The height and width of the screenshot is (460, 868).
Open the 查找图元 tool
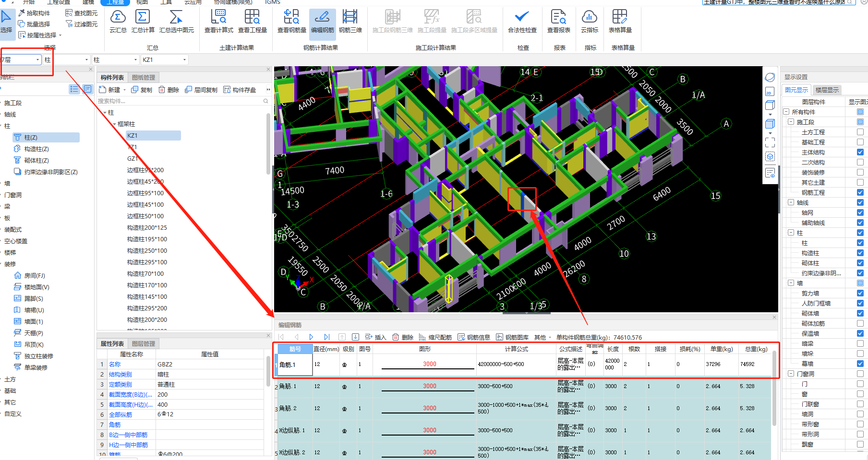point(81,13)
